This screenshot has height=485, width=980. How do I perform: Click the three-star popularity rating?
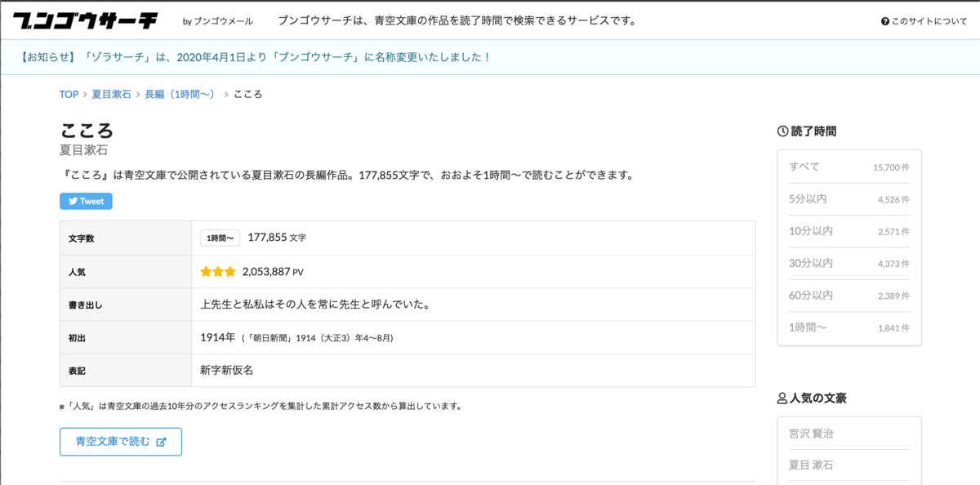point(218,271)
